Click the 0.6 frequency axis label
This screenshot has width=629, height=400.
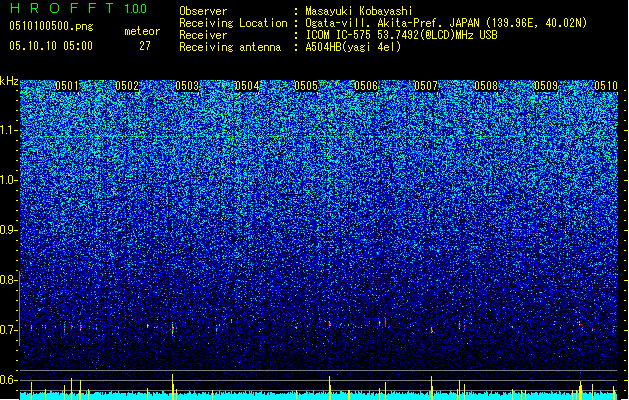(x=8, y=380)
